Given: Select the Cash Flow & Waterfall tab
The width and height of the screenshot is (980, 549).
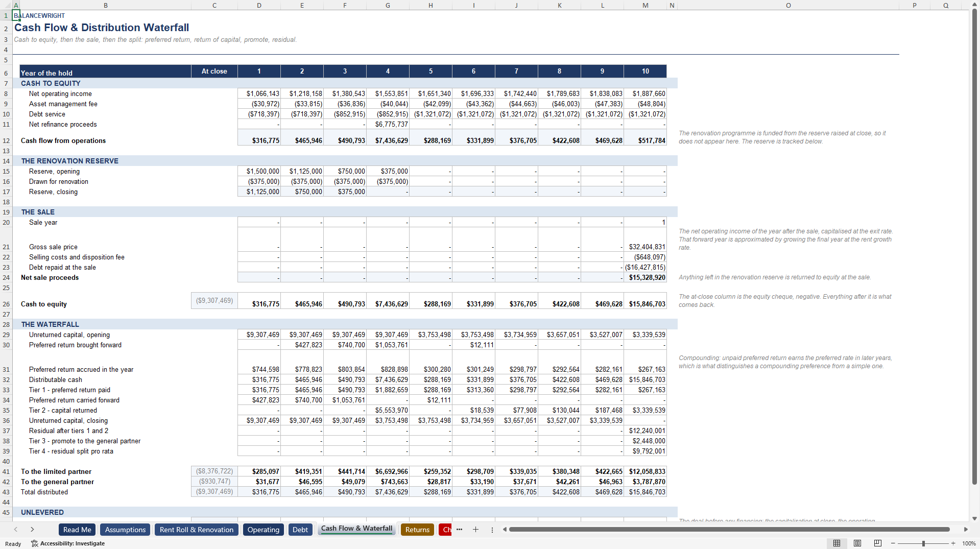Looking at the screenshot, I should point(356,529).
